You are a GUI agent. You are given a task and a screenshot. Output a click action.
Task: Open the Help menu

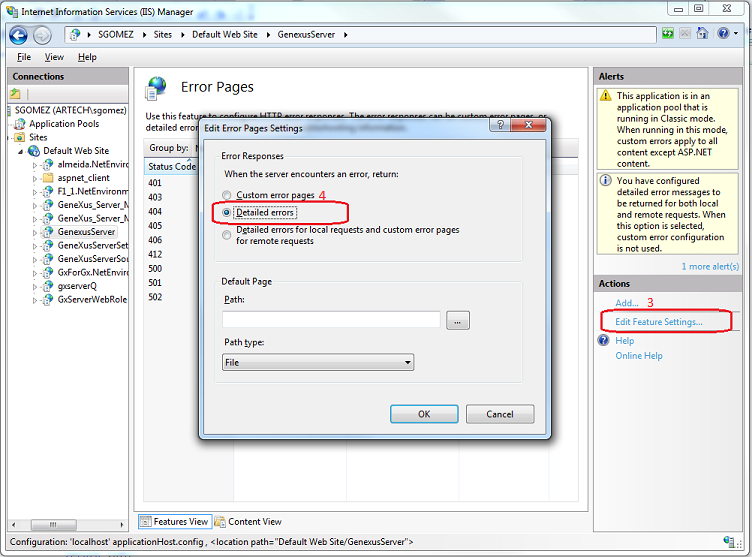[87, 57]
